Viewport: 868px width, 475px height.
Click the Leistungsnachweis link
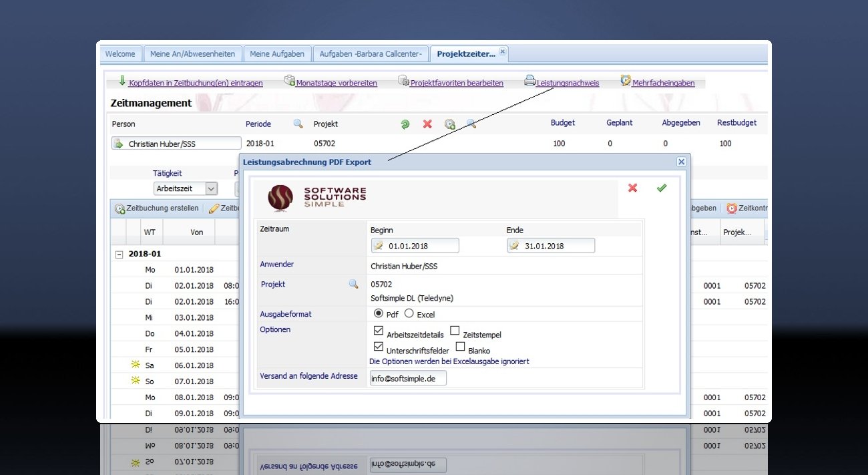tap(568, 84)
